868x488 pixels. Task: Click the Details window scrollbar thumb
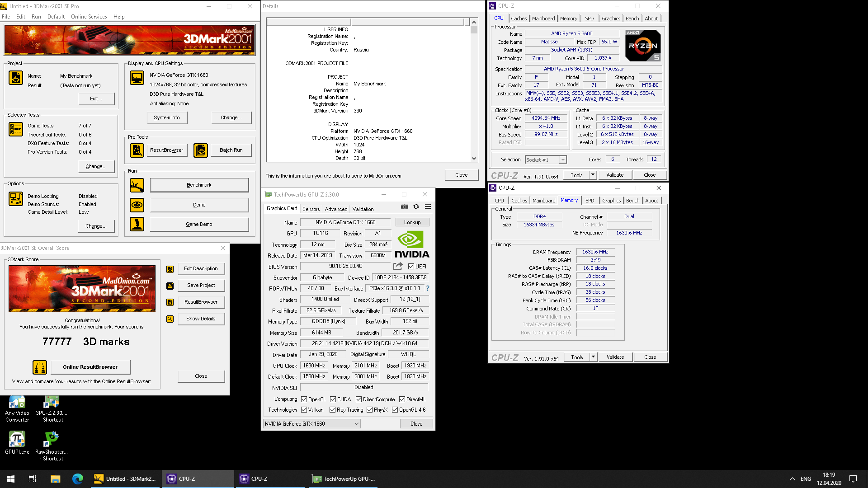tap(474, 30)
